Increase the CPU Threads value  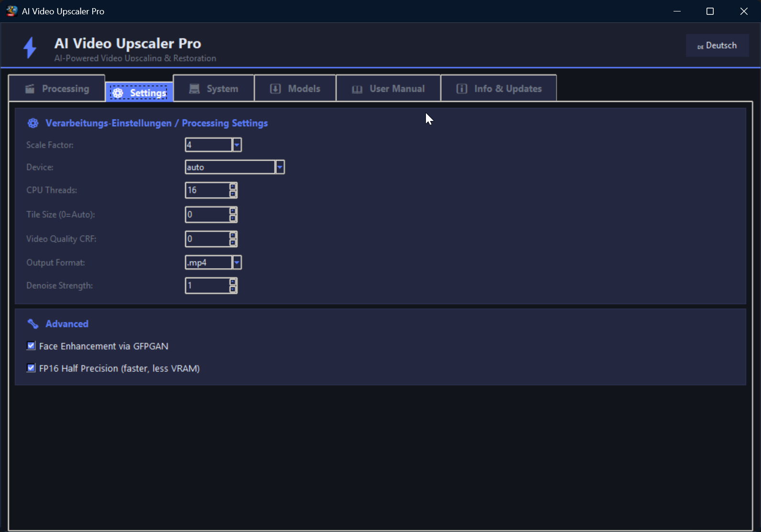[x=233, y=186]
